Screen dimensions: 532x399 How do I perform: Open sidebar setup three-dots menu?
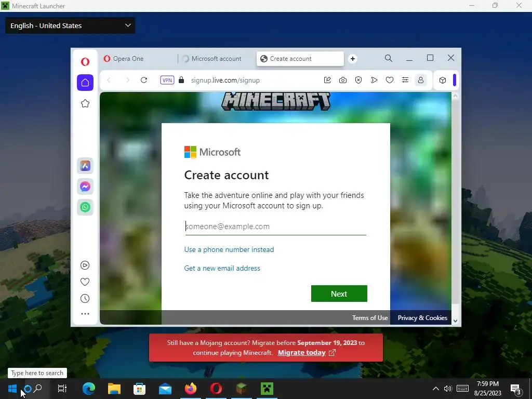[x=85, y=313]
